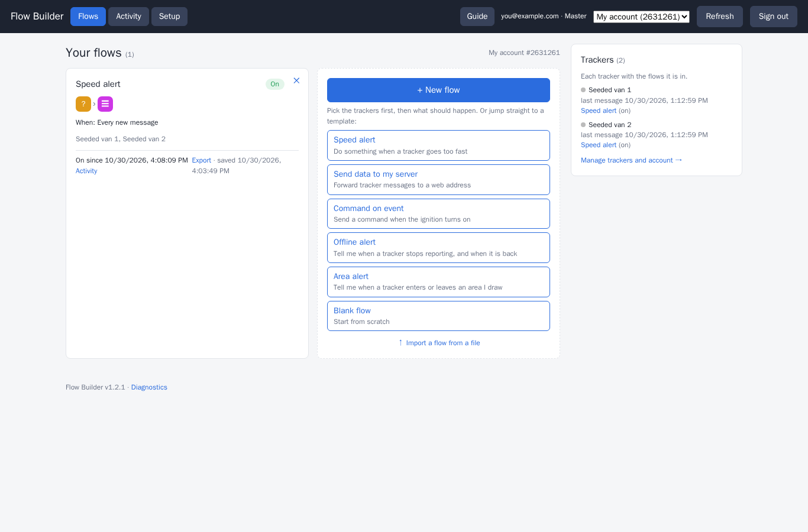The width and height of the screenshot is (808, 532).
Task: Click Sign out
Action: click(774, 17)
